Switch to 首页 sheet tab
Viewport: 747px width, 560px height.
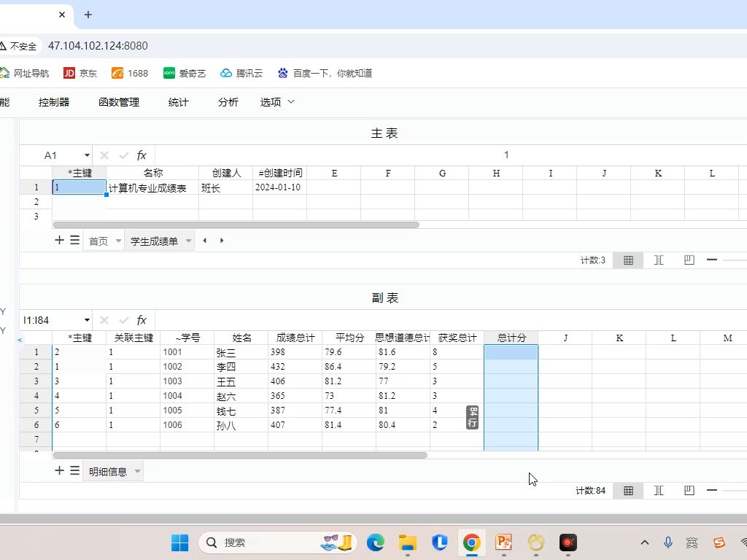tap(98, 241)
